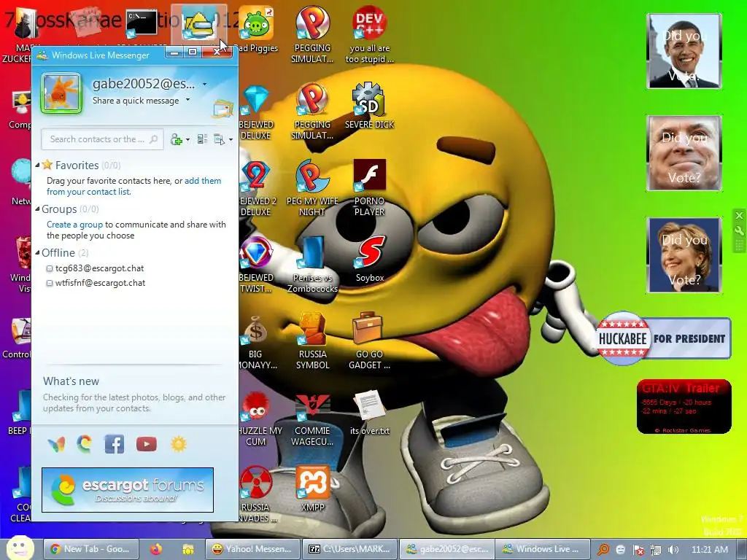Screen dimensions: 747x560
Task: Switch to New Tab - Google Chrome taskbar button
Action: [x=91, y=549]
